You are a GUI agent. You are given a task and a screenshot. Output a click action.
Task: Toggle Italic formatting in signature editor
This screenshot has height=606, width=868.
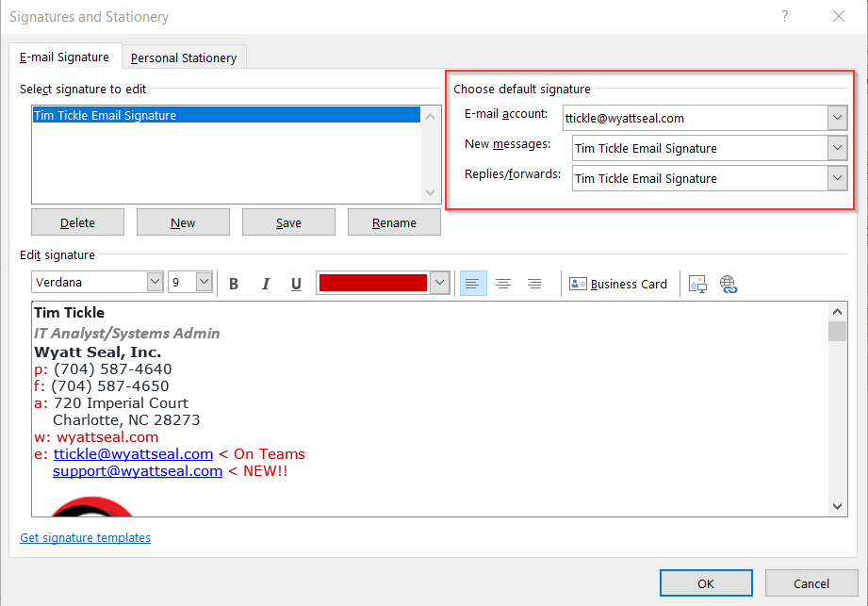265,284
